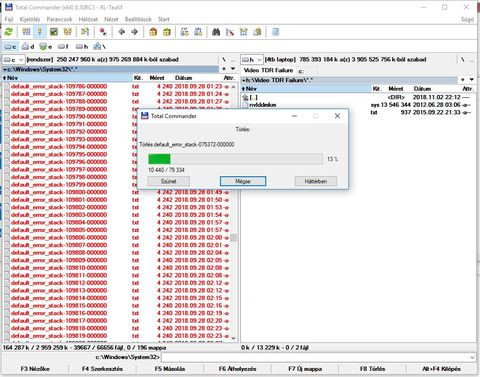Enable thumbnail view from toolbar
Image resolution: width=480 pixels, height=377 pixels.
tap(54, 32)
